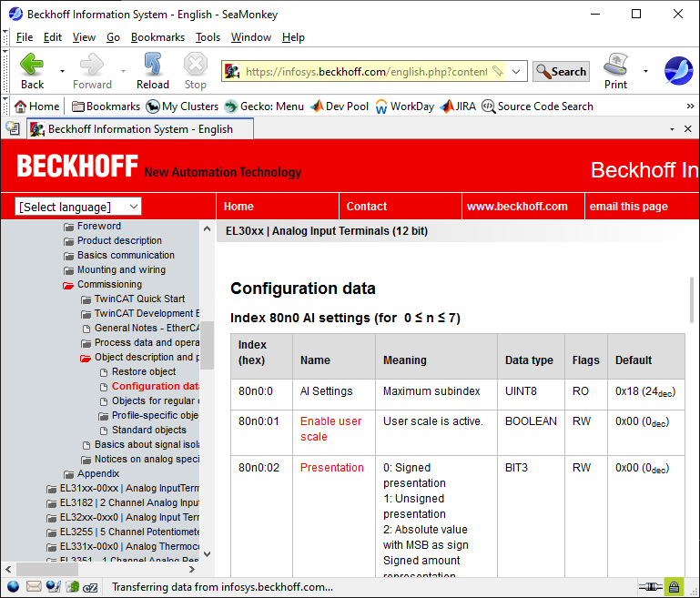Image resolution: width=700 pixels, height=598 pixels.
Task: Open the Select language dropdown
Action: [79, 207]
